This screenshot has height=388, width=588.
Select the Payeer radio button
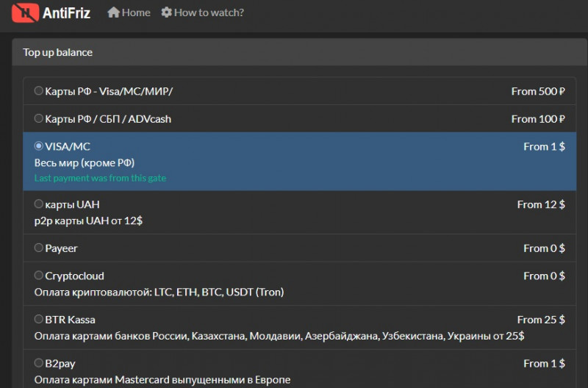point(39,248)
